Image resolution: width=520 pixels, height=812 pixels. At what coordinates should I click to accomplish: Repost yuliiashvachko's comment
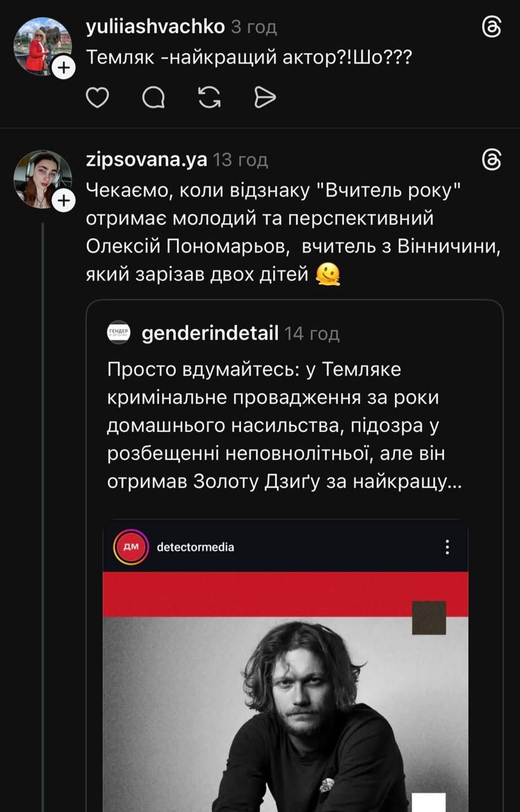(x=209, y=98)
